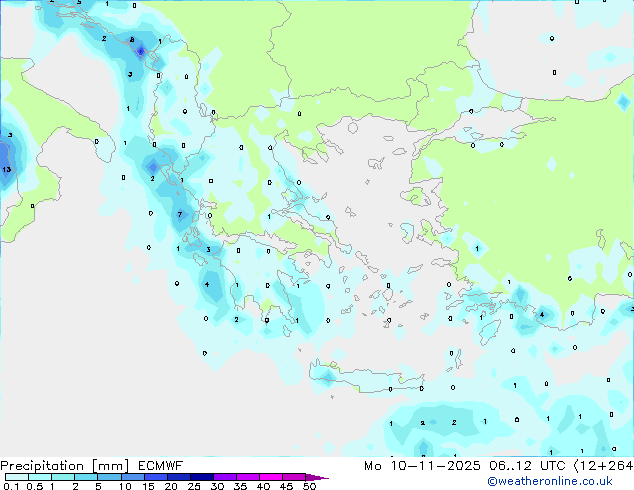
Task: Click the '35' legend scale label
Action: coord(240,486)
